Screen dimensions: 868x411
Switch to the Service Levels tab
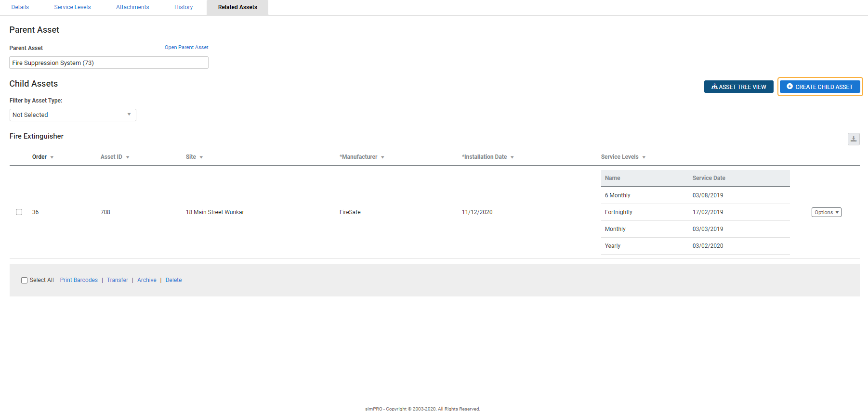tap(72, 7)
